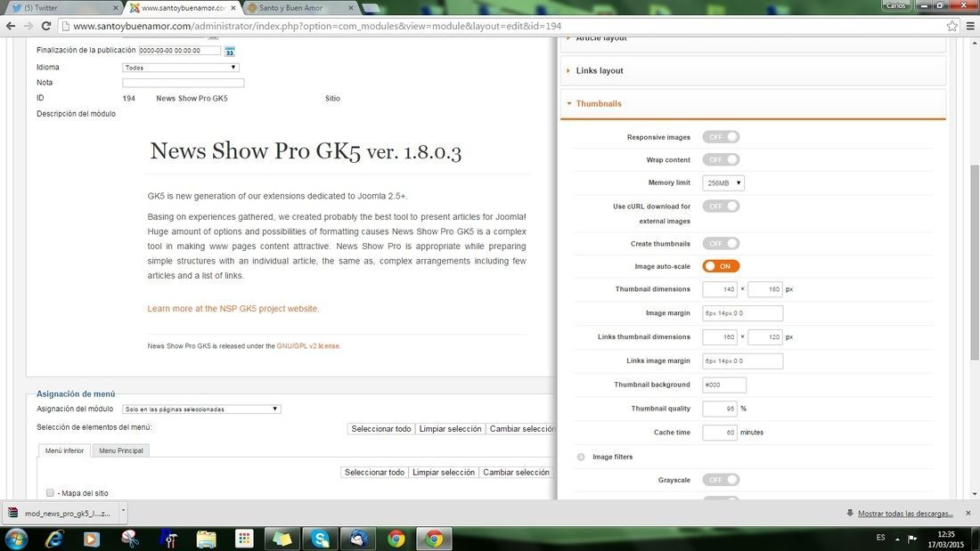The width and height of the screenshot is (980, 551).
Task: Switch to Santo y Buen Amor browser tab
Action: tap(298, 7)
